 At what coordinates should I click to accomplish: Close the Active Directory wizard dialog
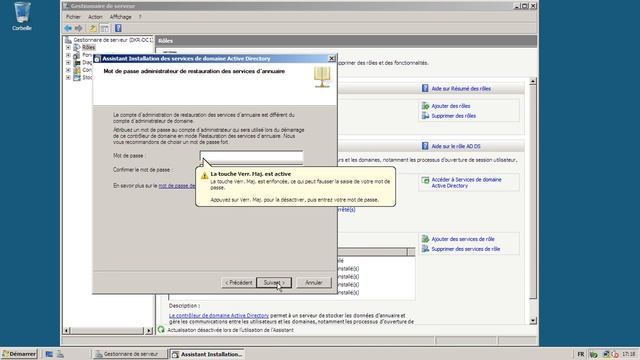coord(332,59)
